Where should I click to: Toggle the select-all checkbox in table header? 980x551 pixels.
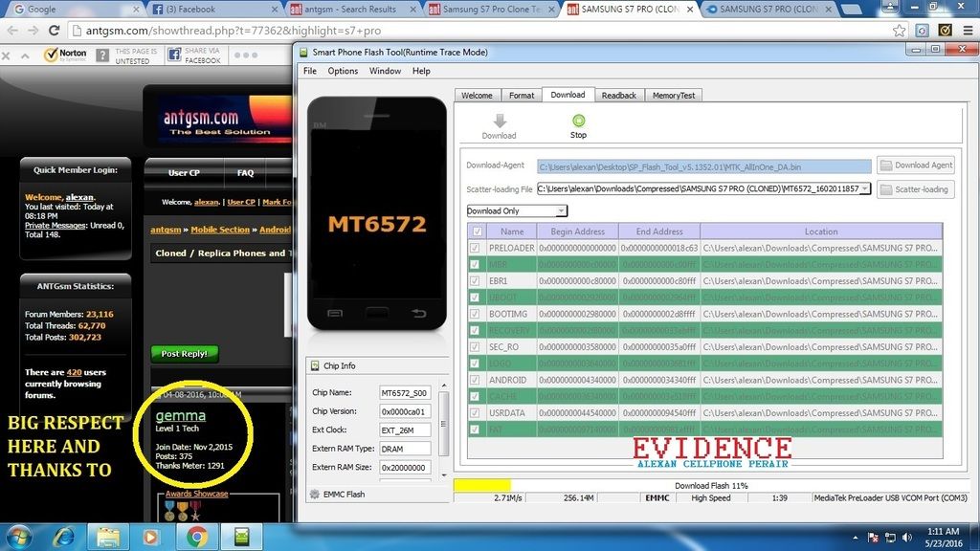point(477,231)
